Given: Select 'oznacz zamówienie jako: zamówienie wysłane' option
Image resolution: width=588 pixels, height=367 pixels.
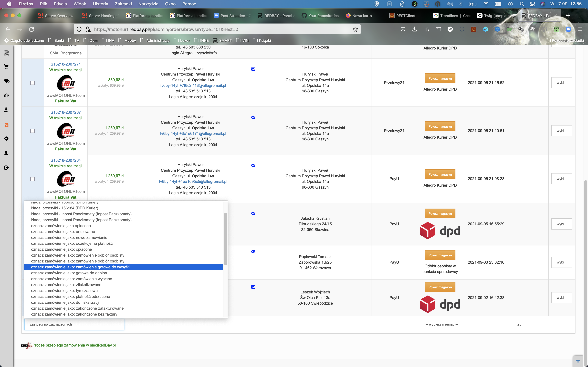Looking at the screenshot, I should tap(71, 279).
